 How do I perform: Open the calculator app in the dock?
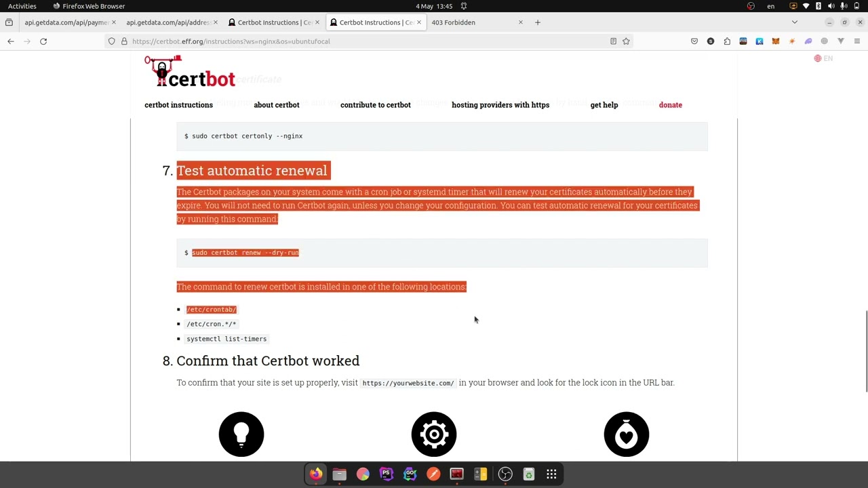click(x=481, y=474)
